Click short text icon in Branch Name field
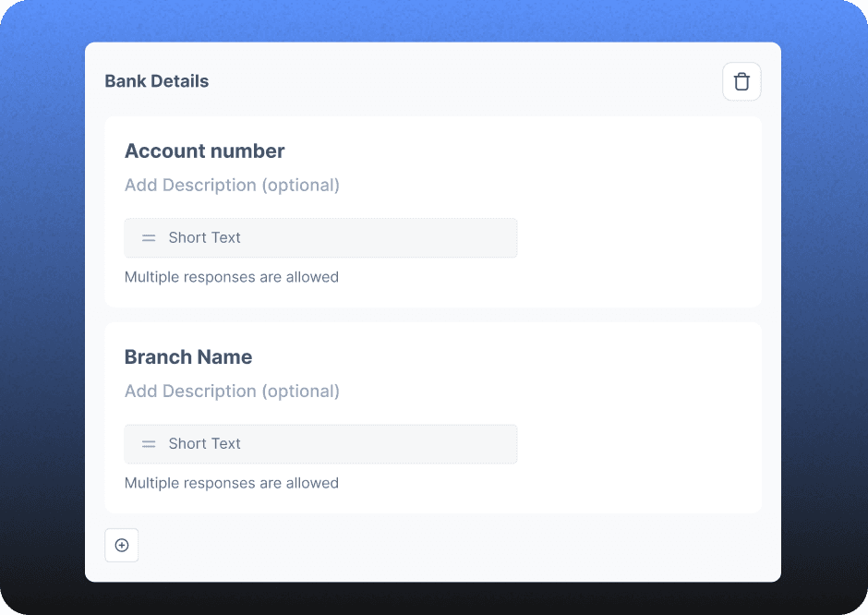Image resolution: width=868 pixels, height=615 pixels. 149,444
